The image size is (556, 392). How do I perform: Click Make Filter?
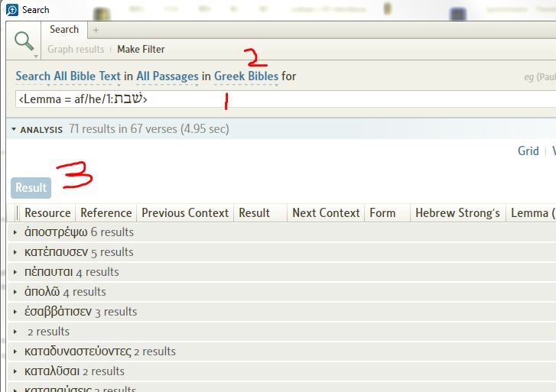(141, 49)
